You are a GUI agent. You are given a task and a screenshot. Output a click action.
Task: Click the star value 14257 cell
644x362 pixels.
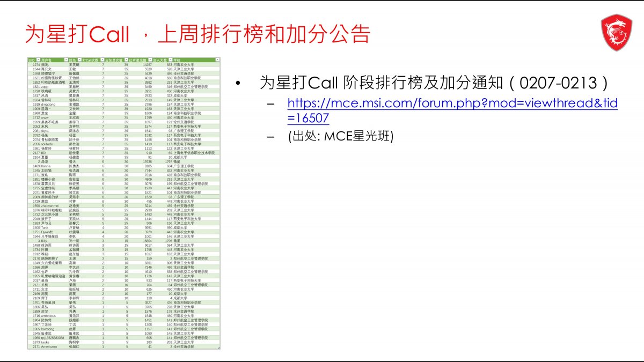click(x=148, y=65)
